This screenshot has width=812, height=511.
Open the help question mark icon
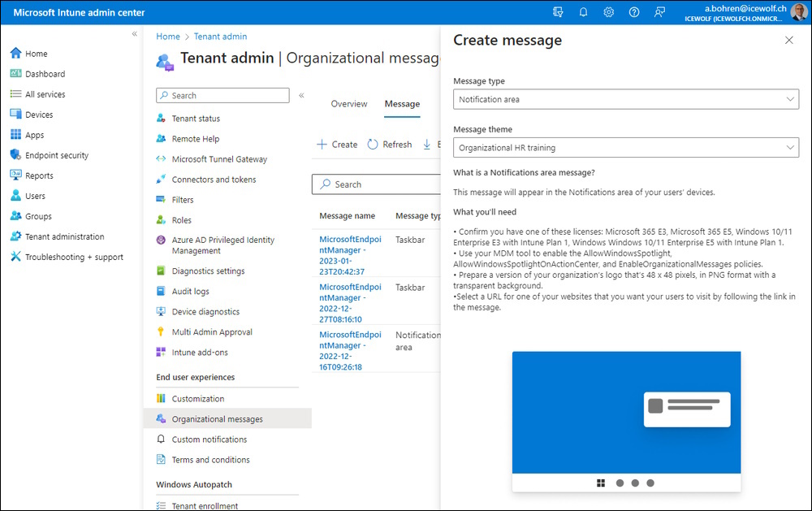point(634,12)
